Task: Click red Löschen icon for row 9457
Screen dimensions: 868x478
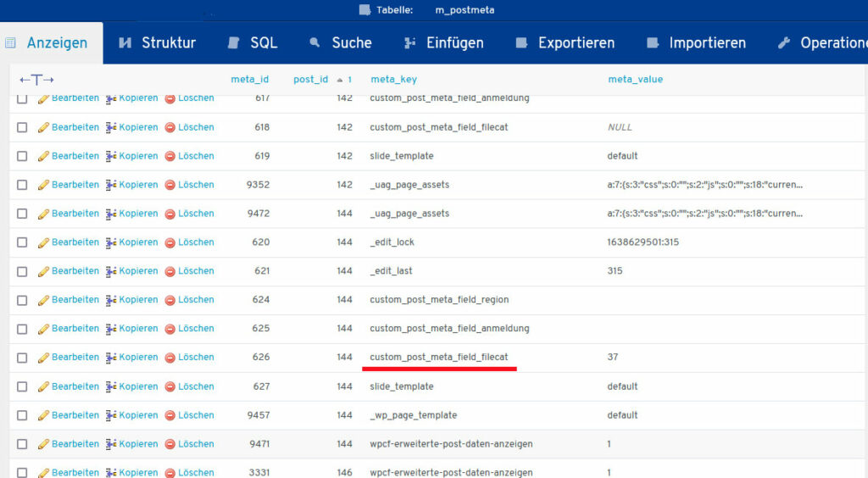Action: click(x=170, y=415)
